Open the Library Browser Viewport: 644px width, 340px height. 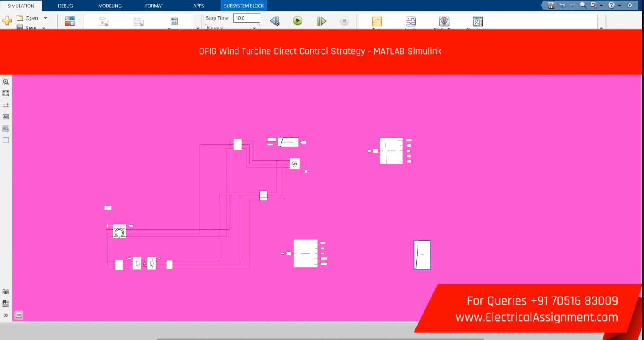tap(69, 21)
